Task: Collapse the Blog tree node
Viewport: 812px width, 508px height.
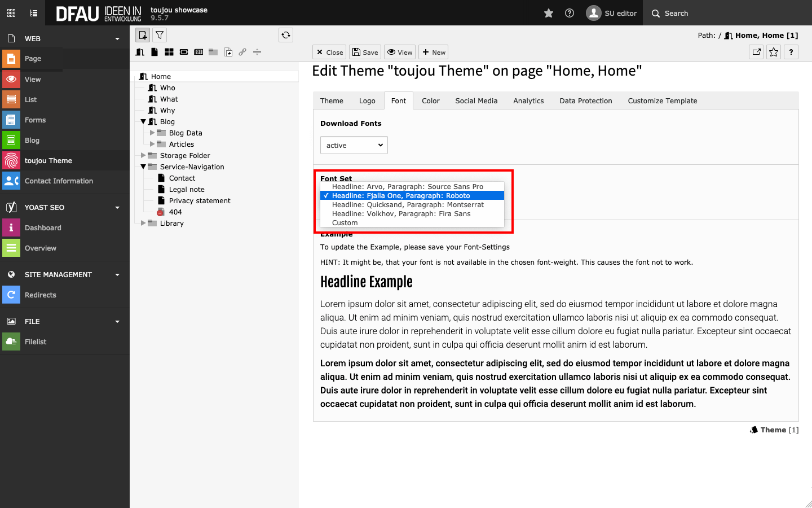Action: [143, 122]
